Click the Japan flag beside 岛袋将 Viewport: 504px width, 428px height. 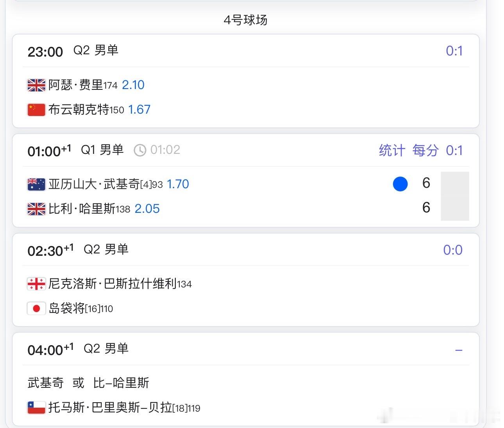coord(36,309)
